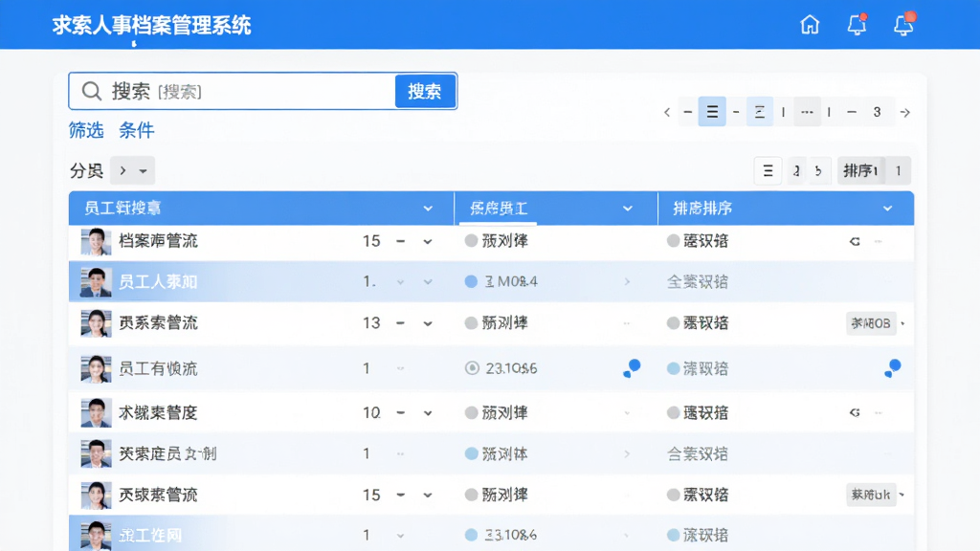Select target radio before 23.10&6
Screen dimensions: 980x551
pos(472,368)
